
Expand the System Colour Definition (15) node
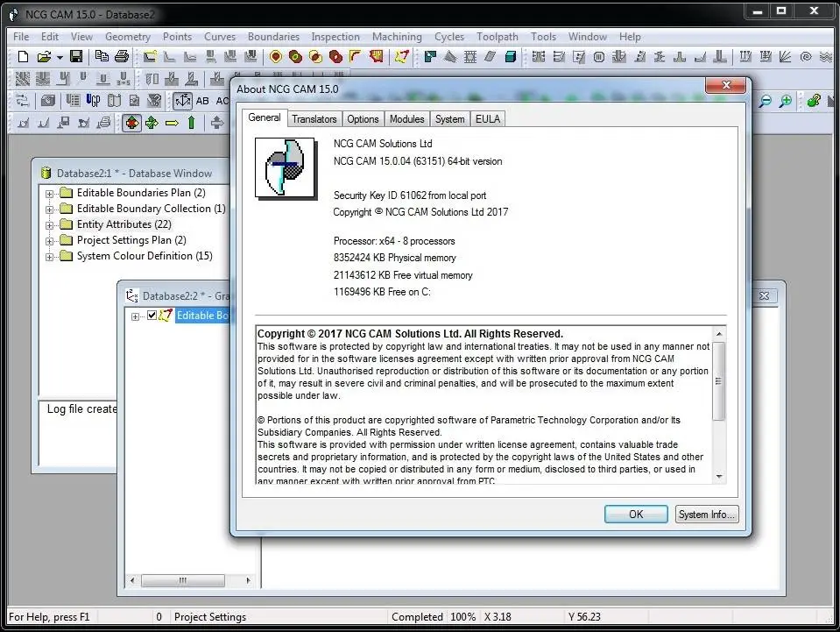point(49,258)
